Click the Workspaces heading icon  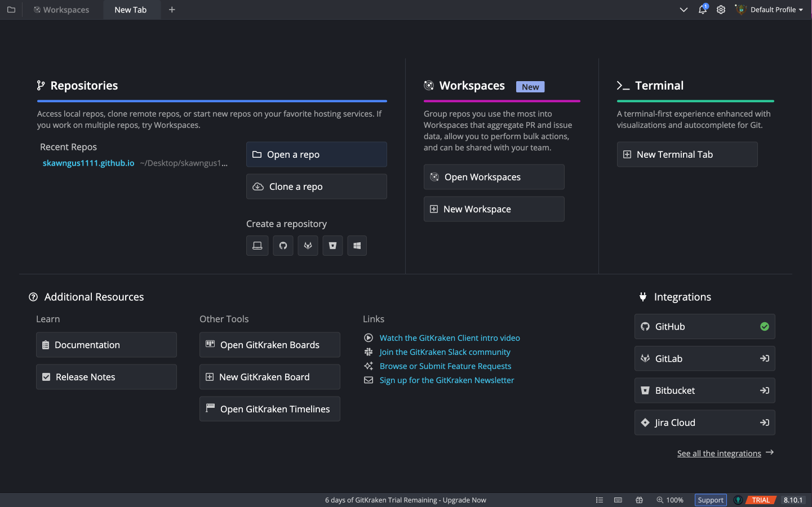pos(429,86)
